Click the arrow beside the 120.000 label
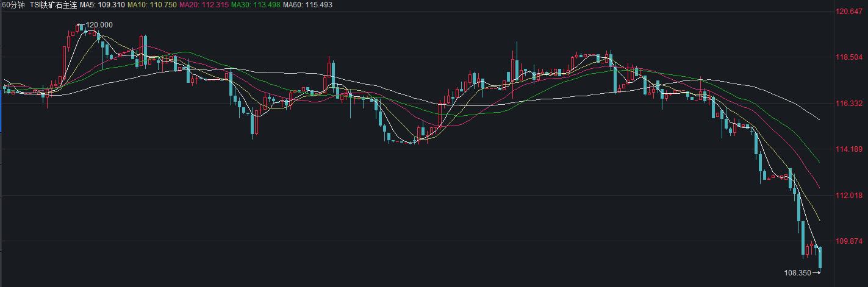The width and height of the screenshot is (868, 287). coord(81,25)
